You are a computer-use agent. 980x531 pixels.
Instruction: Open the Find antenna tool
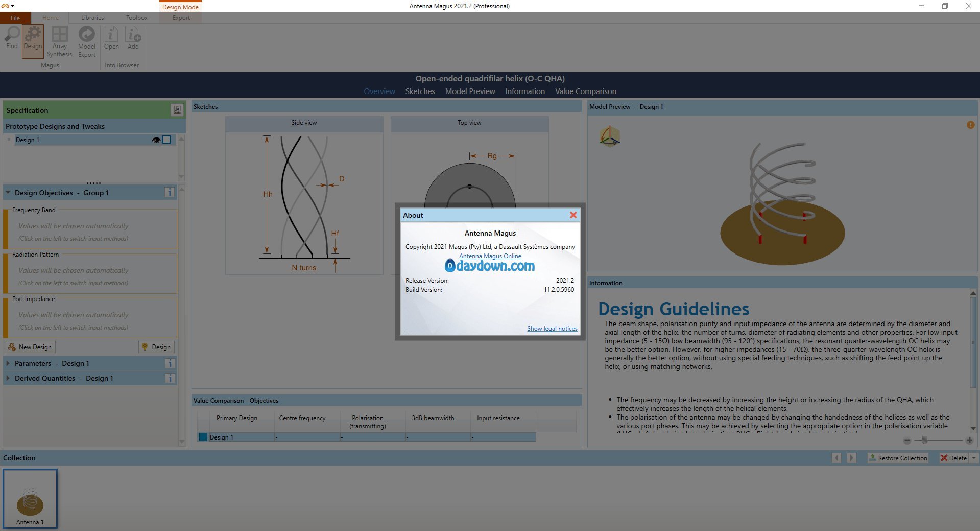(x=12, y=38)
